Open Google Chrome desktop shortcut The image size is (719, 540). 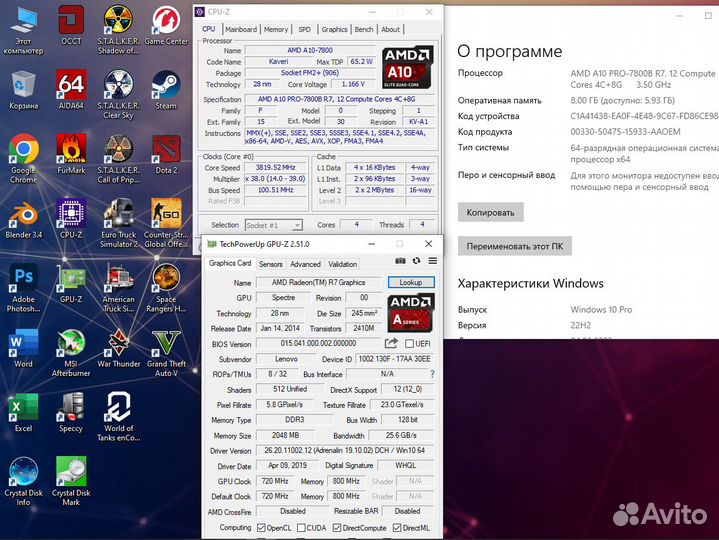coord(23,159)
